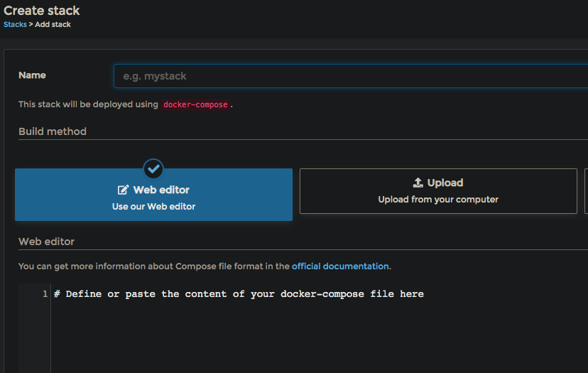Click the docker-compose code label

[195, 104]
